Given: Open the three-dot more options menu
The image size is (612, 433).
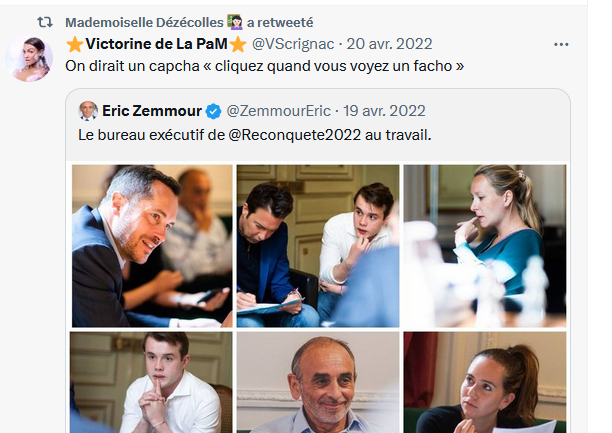Looking at the screenshot, I should [x=561, y=45].
